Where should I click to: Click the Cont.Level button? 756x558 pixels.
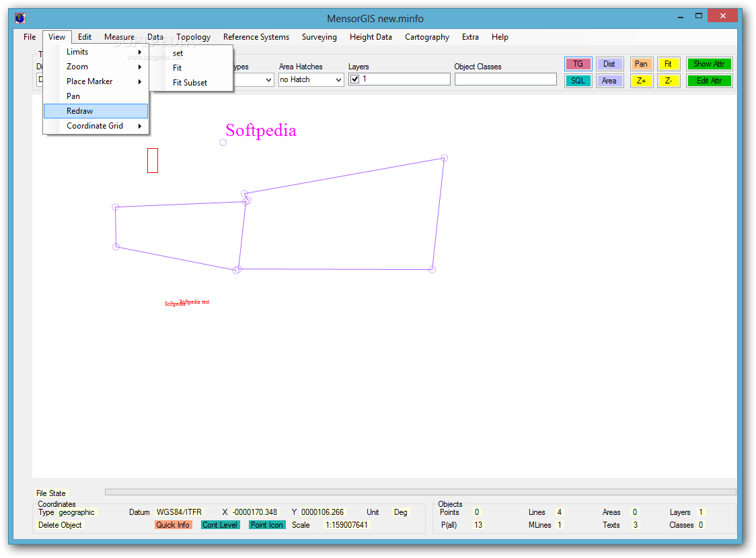coord(220,525)
